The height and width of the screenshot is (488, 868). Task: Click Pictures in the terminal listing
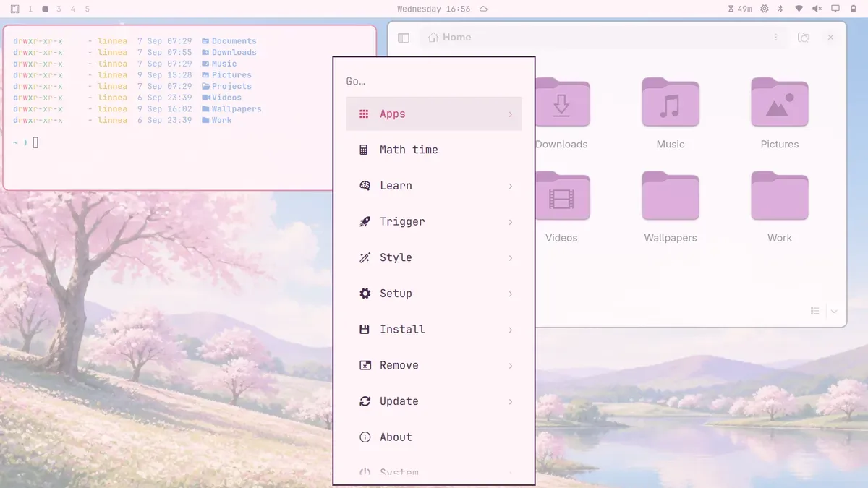point(231,75)
